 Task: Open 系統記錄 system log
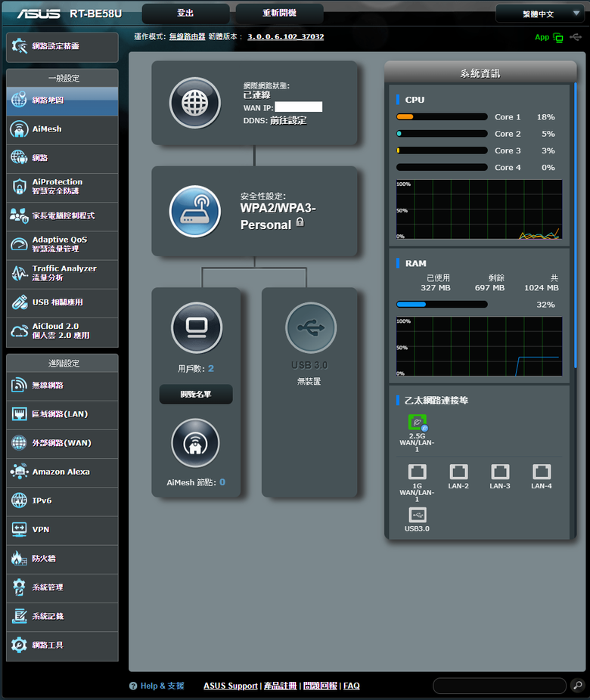click(62, 617)
